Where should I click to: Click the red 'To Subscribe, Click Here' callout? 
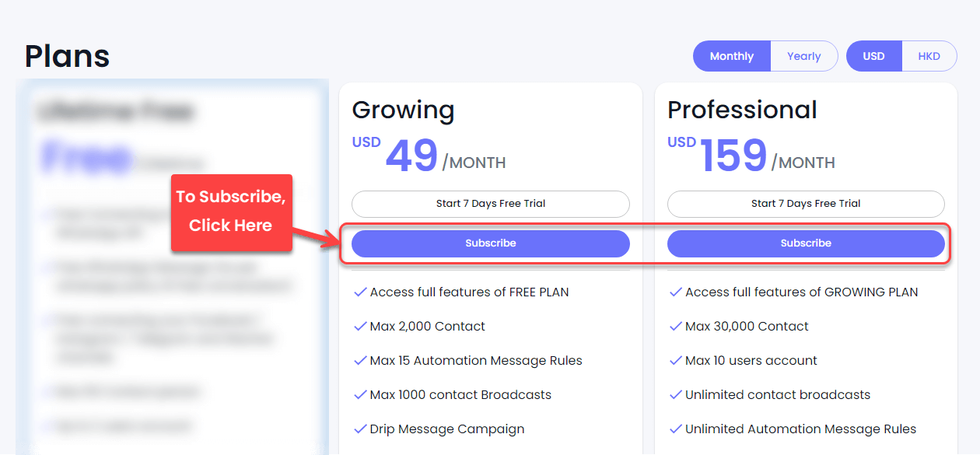(231, 212)
